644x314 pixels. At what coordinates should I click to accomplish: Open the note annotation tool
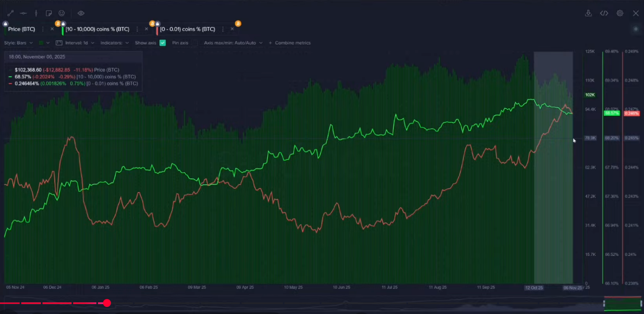click(x=49, y=13)
